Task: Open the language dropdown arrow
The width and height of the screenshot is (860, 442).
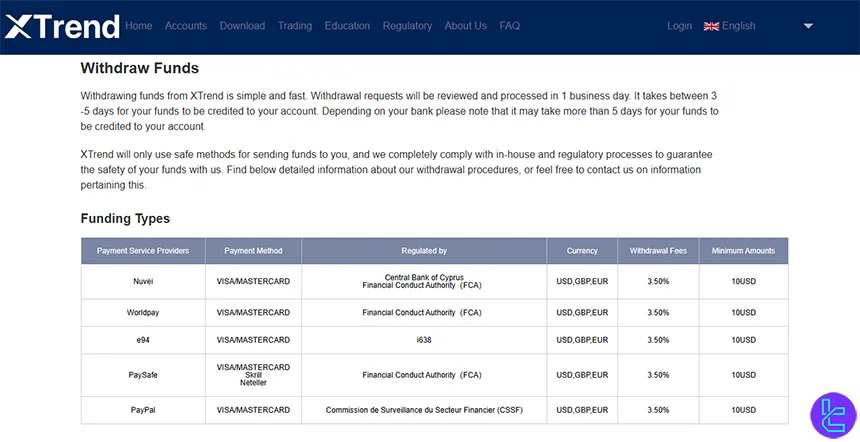Action: point(808,26)
